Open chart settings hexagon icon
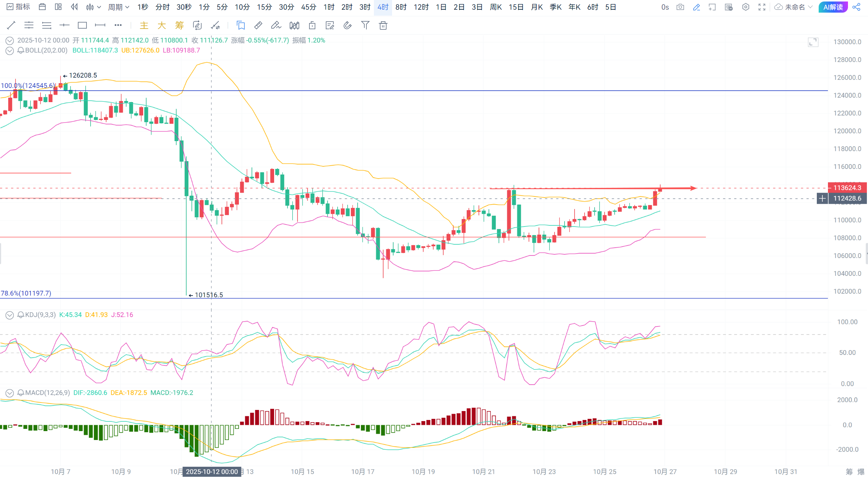The image size is (868, 479). [746, 7]
